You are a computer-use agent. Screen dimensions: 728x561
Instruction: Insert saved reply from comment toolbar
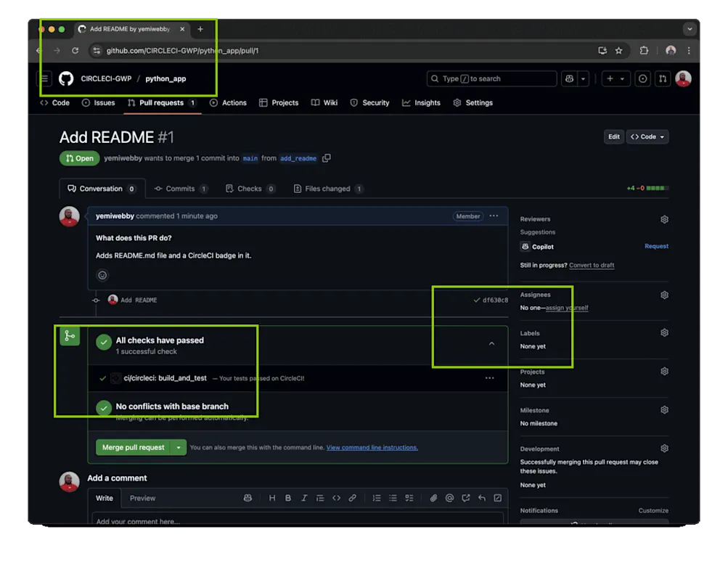tap(482, 498)
